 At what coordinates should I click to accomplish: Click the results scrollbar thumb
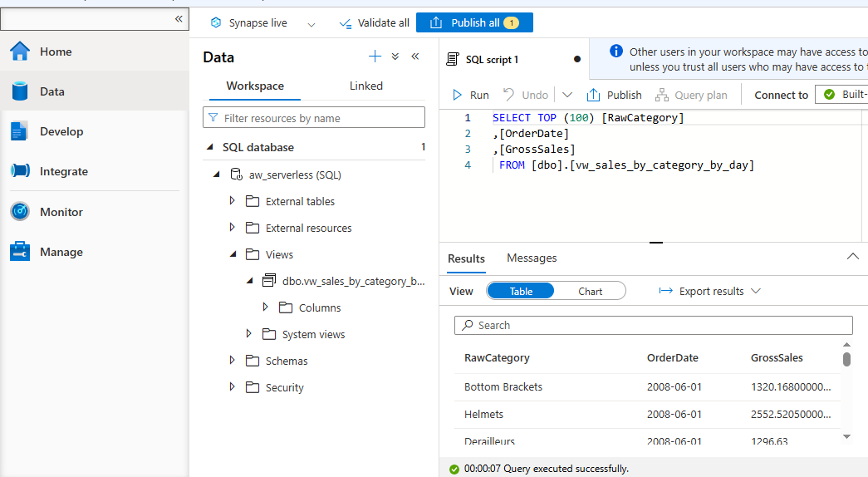pyautogui.click(x=846, y=360)
